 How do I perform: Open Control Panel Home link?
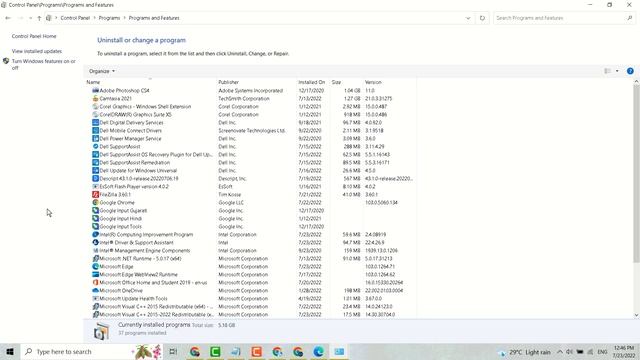pos(34,36)
